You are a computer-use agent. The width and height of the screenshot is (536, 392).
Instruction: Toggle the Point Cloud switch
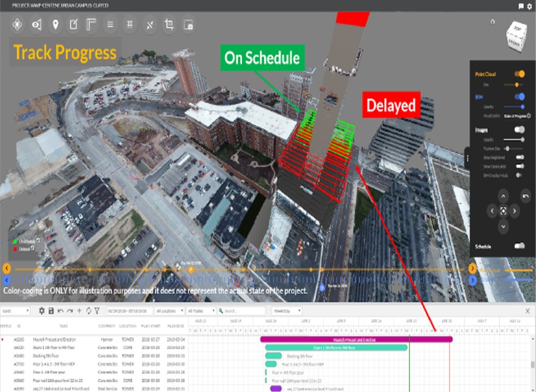coord(519,74)
